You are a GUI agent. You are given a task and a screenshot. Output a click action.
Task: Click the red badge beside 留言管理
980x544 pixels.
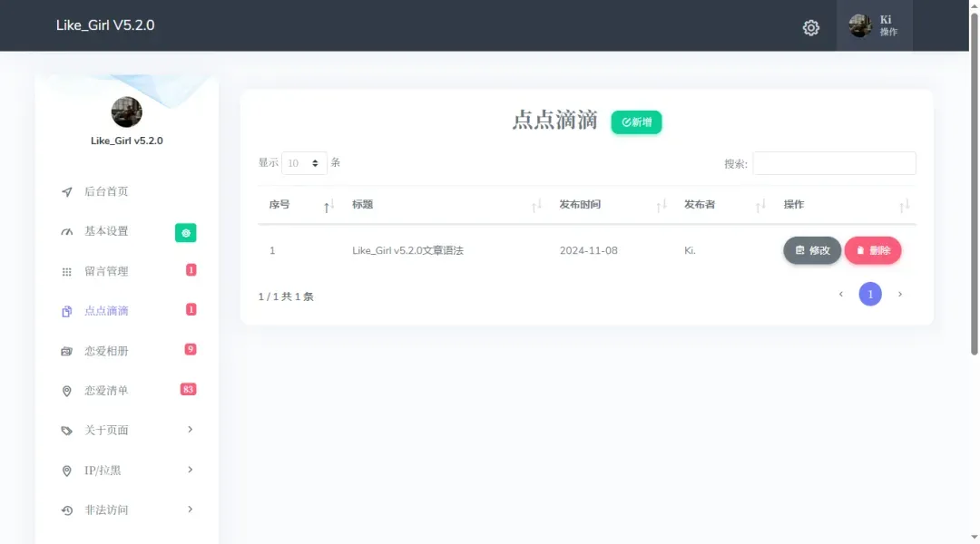click(x=191, y=270)
